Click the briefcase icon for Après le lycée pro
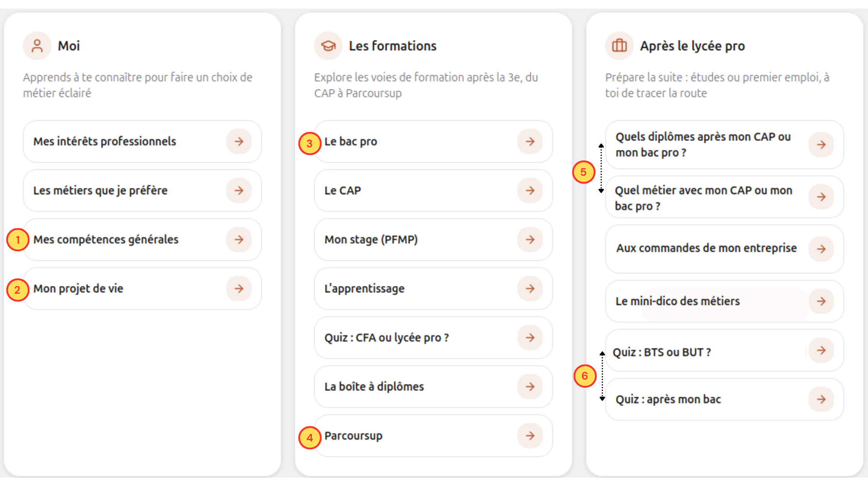This screenshot has height=488, width=868. tap(619, 46)
